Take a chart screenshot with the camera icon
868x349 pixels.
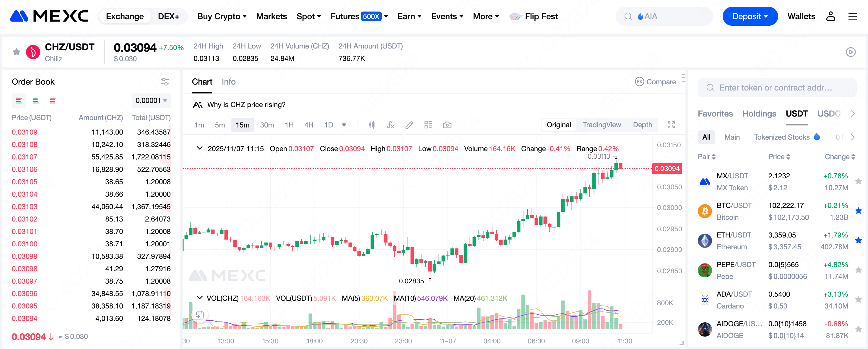click(x=447, y=125)
